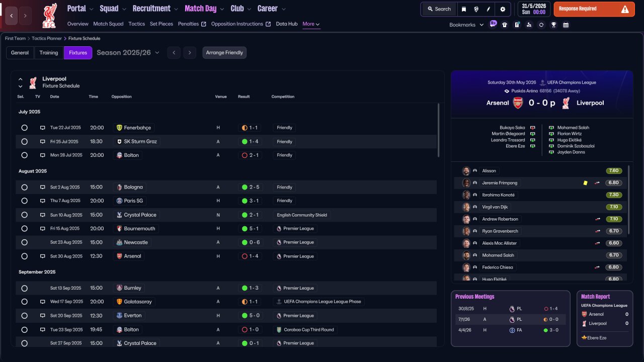Open the tactics board bookmark icon
644x362 pixels.
point(517,25)
